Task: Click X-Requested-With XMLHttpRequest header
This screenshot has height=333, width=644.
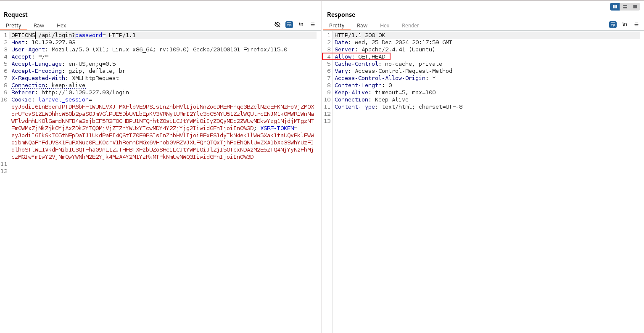Action: [x=65, y=78]
